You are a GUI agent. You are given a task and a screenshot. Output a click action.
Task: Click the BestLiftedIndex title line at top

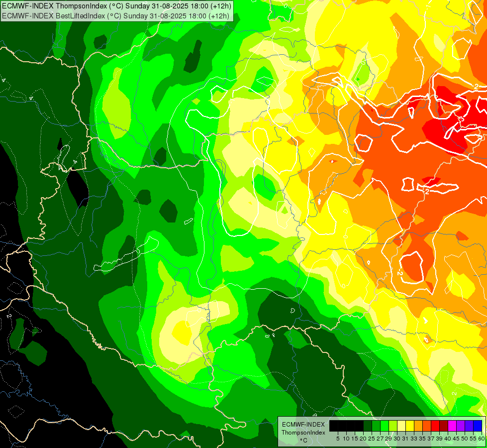115,16
